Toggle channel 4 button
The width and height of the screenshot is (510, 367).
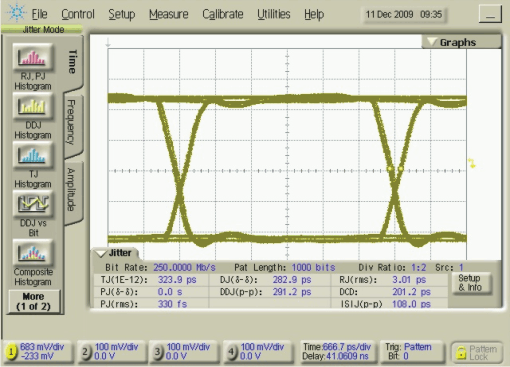coord(231,352)
